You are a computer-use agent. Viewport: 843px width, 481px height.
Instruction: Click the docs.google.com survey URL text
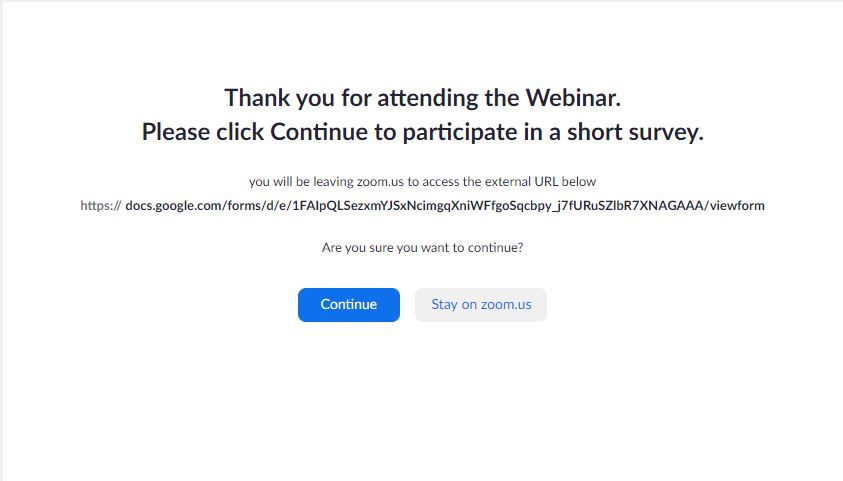click(x=445, y=205)
